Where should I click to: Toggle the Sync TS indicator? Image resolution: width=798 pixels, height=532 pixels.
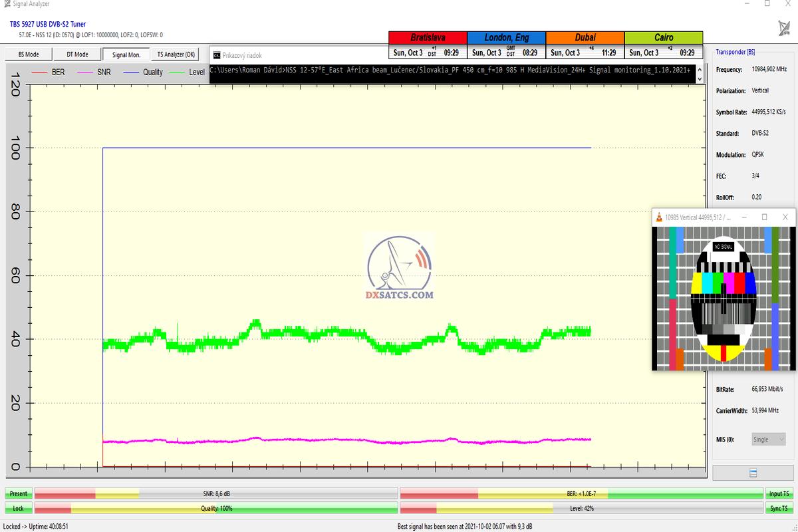[779, 508]
